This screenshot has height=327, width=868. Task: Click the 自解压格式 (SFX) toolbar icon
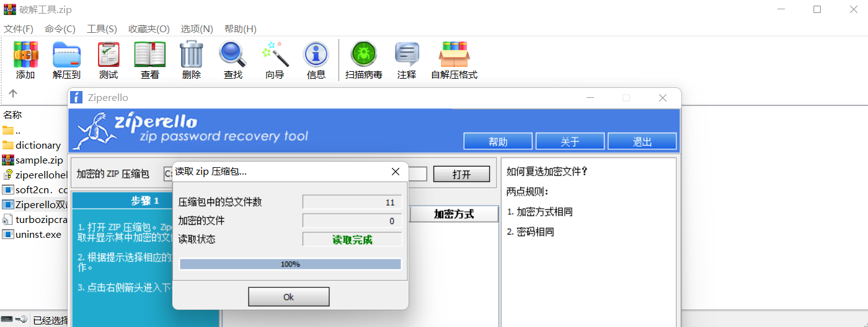point(454,56)
